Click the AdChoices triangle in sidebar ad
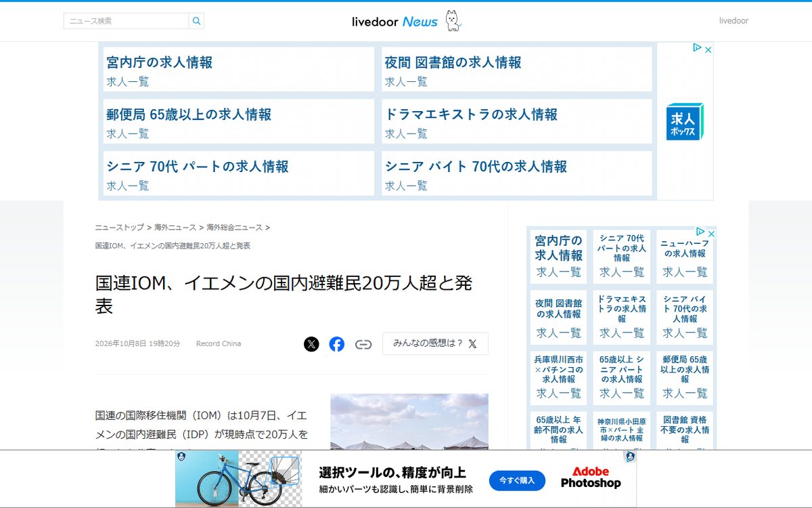The height and width of the screenshot is (508, 812). click(700, 232)
